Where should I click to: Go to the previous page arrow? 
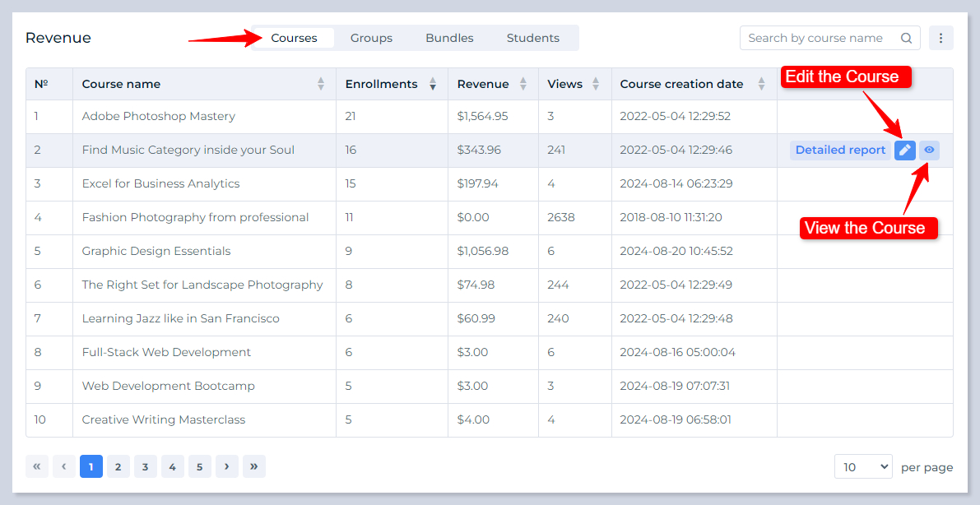[x=64, y=466]
